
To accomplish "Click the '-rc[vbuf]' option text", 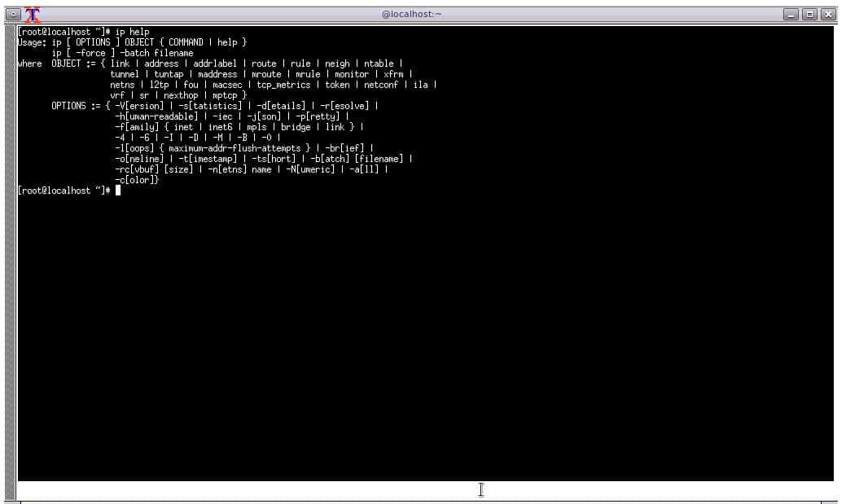I will (137, 169).
